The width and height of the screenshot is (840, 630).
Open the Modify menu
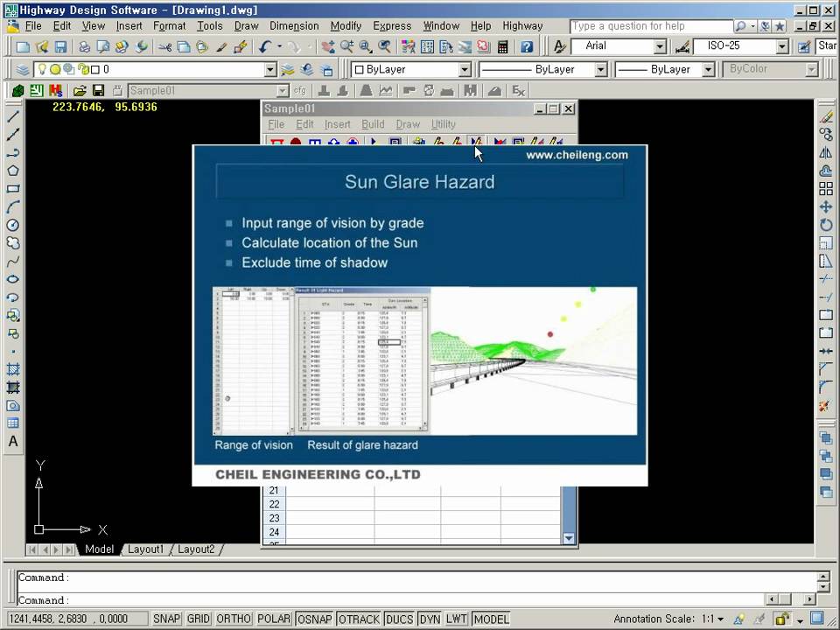346,25
